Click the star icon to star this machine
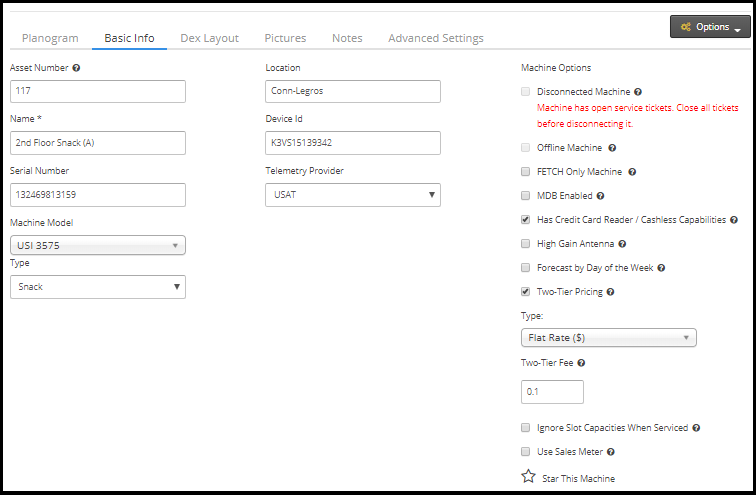756x495 pixels. point(528,477)
